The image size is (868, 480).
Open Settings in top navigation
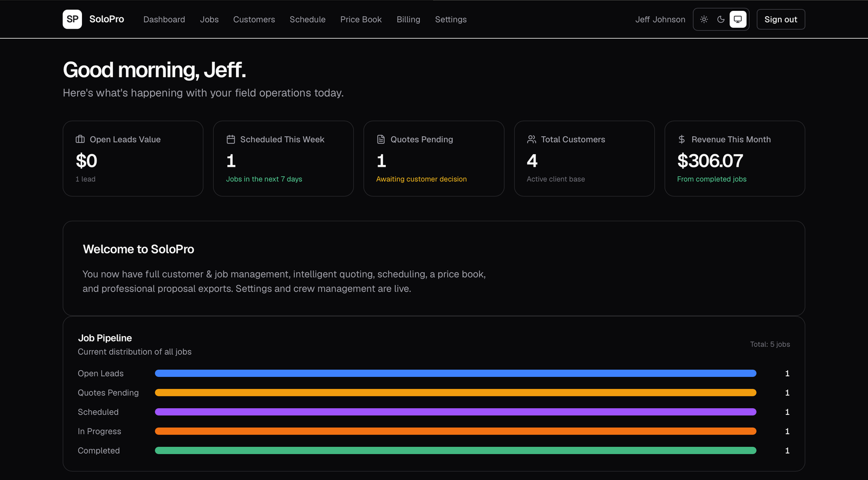tap(451, 20)
